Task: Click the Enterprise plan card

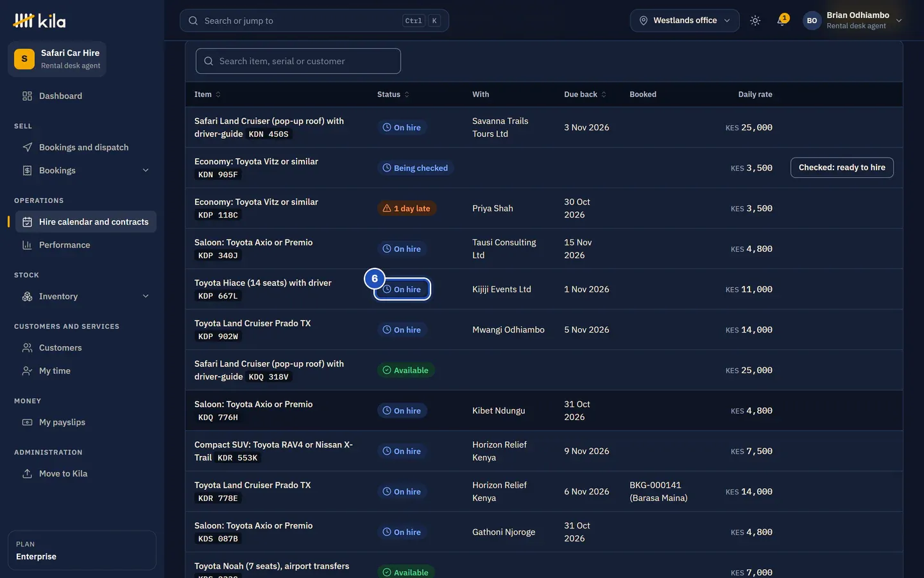Action: click(x=82, y=550)
